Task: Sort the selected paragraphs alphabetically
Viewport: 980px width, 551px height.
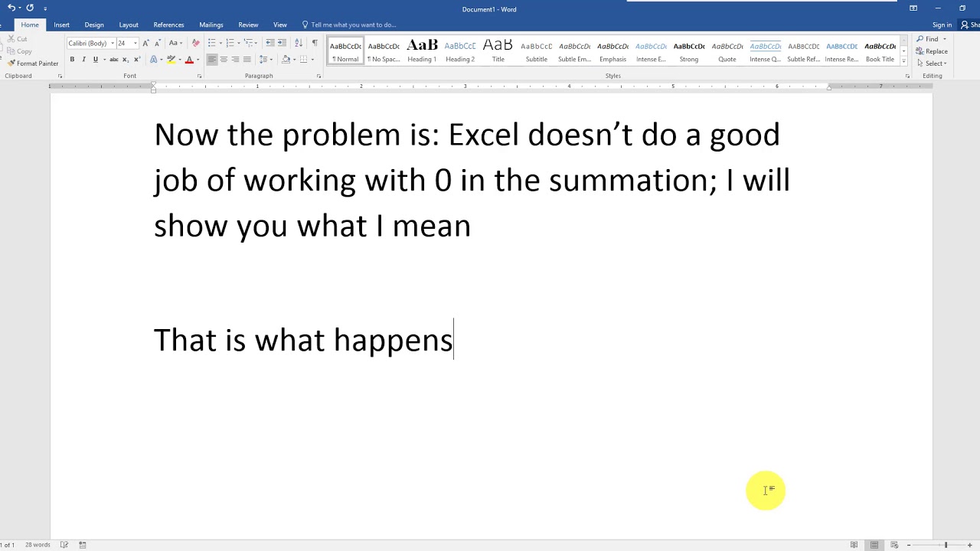Action: [298, 43]
